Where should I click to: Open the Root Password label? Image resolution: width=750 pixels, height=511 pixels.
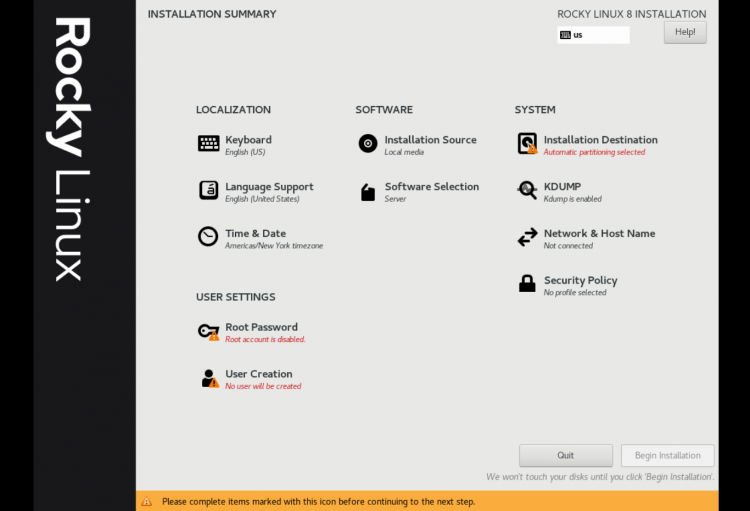tap(261, 327)
